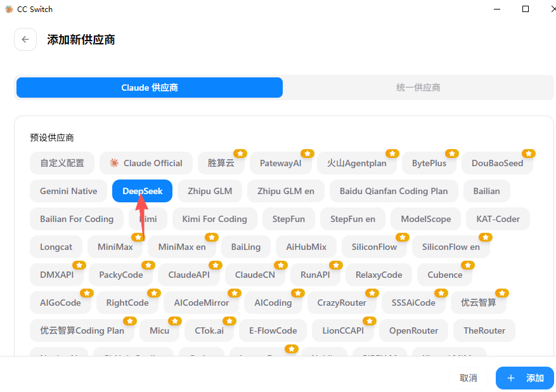The image size is (556, 392).
Task: Go back using the arrow button
Action: point(25,39)
